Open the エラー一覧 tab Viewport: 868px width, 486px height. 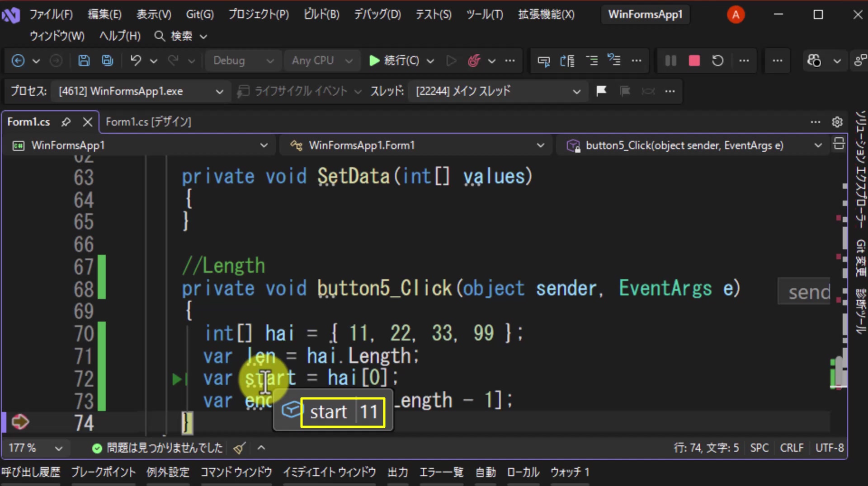coord(441,472)
